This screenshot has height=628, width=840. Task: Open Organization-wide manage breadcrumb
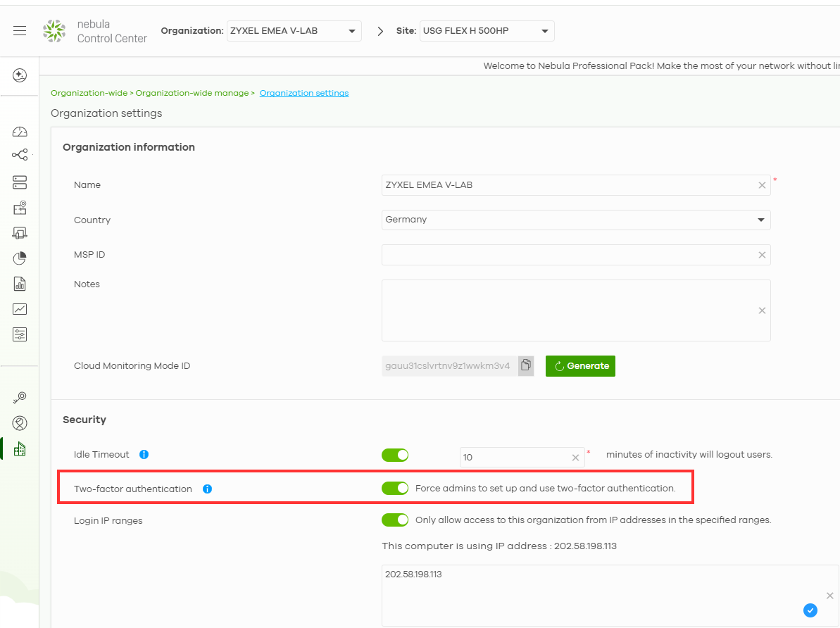(192, 93)
